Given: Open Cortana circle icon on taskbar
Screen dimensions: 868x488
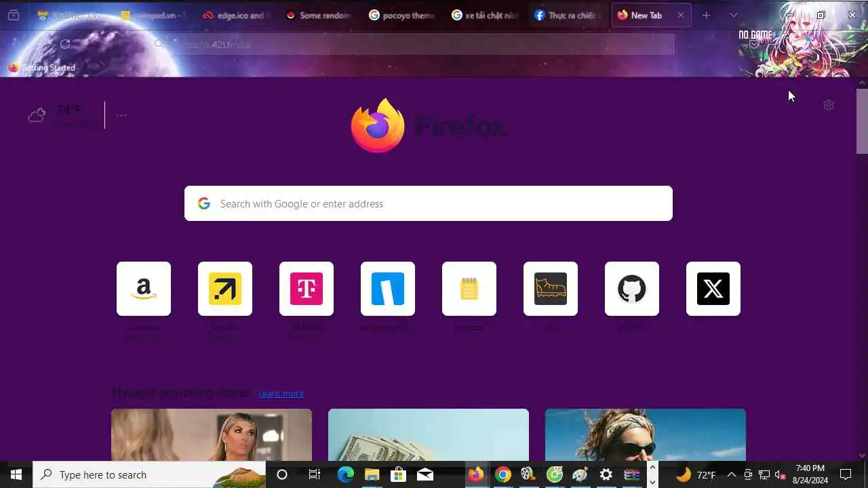Looking at the screenshot, I should (x=282, y=474).
